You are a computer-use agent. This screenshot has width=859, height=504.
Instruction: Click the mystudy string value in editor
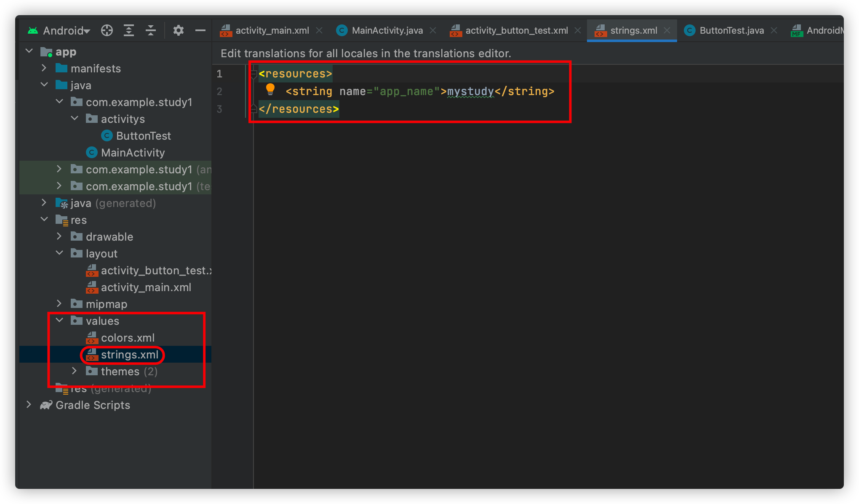470,91
